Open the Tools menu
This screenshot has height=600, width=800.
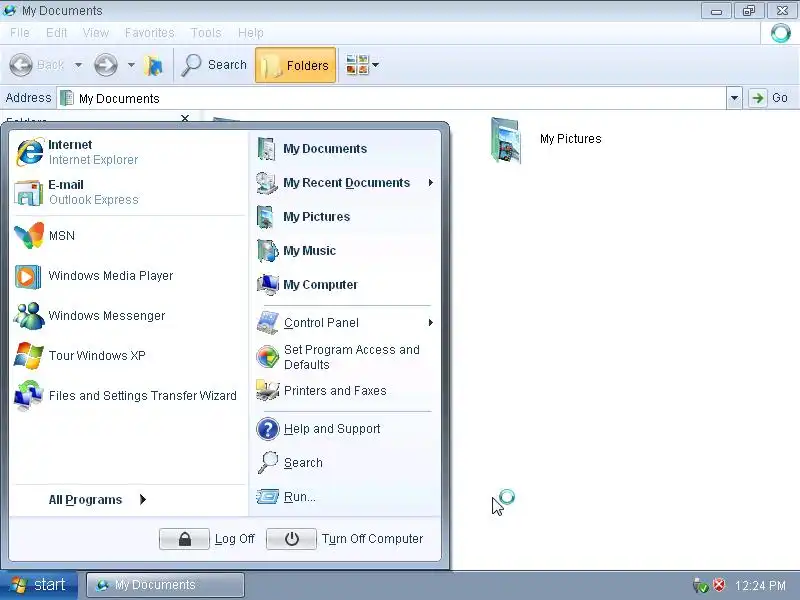206,33
